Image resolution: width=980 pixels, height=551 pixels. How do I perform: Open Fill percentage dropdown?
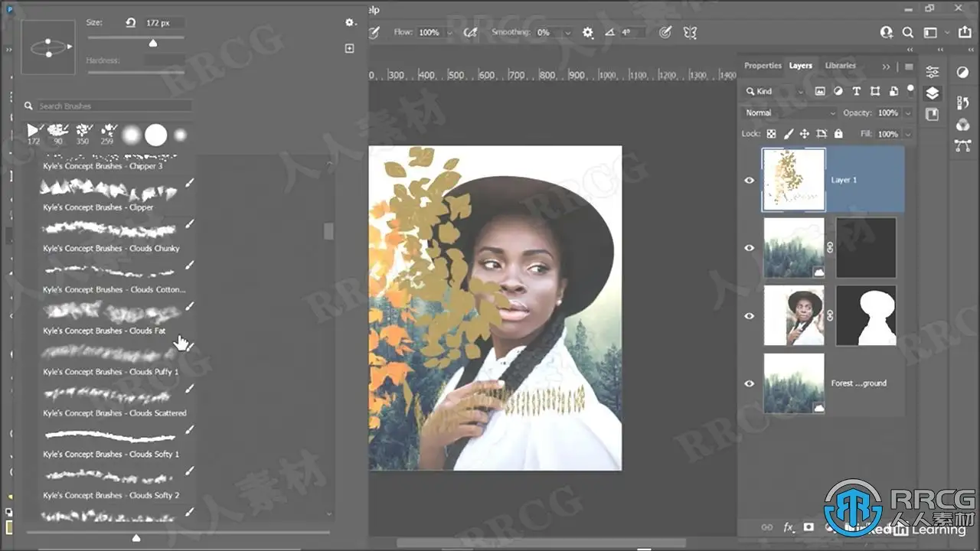[x=908, y=134]
